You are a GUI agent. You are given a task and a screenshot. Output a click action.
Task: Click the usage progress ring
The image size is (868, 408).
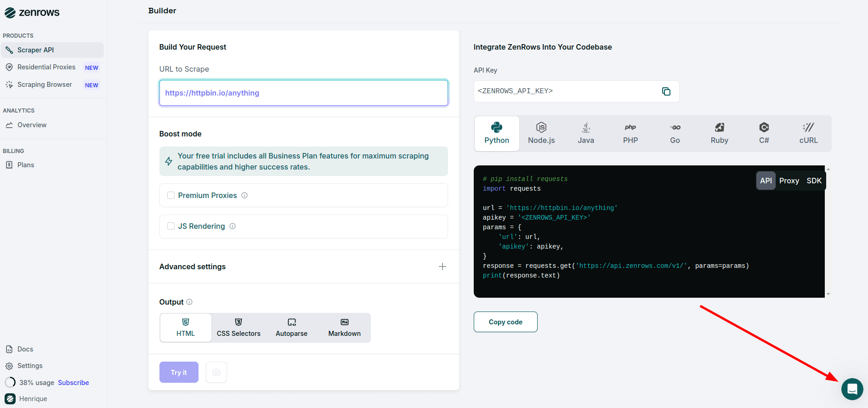10,382
